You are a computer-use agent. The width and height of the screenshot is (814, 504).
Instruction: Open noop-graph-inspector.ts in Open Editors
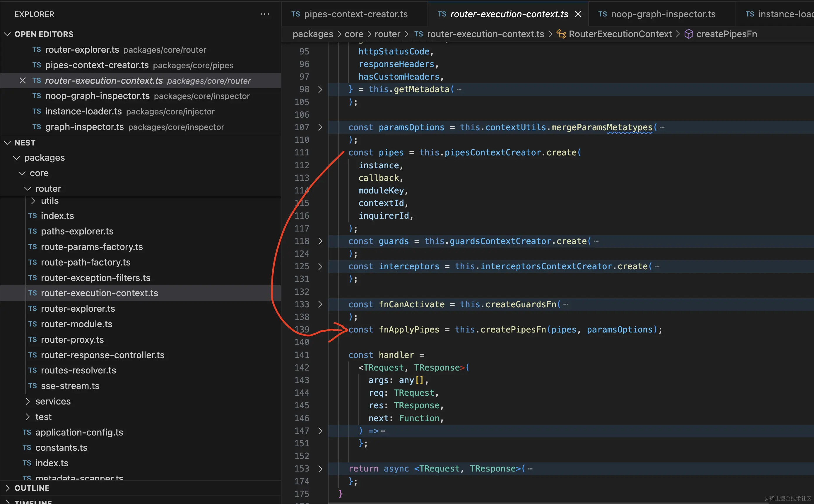click(x=140, y=96)
